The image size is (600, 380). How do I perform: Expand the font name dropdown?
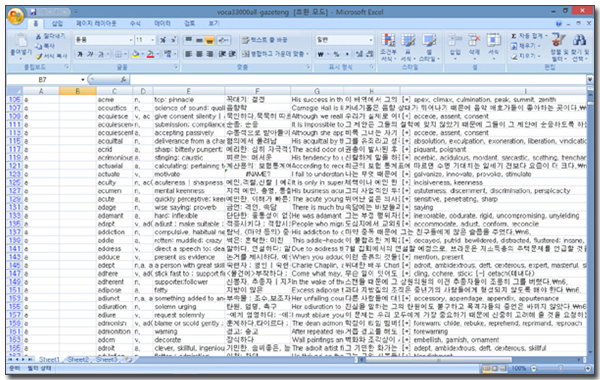130,40
